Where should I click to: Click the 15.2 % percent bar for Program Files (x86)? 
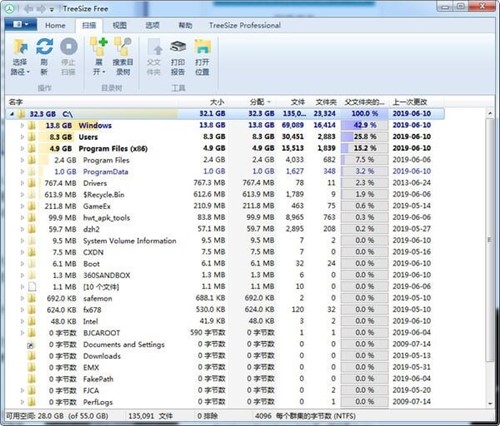pos(365,148)
